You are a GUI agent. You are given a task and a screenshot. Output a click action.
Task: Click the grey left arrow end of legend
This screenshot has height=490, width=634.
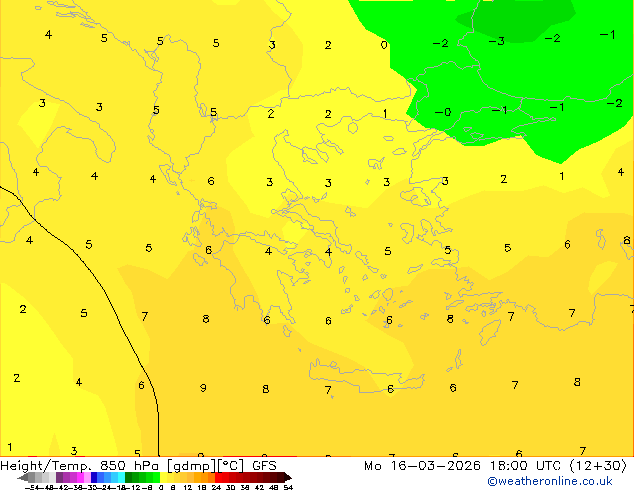point(23,477)
